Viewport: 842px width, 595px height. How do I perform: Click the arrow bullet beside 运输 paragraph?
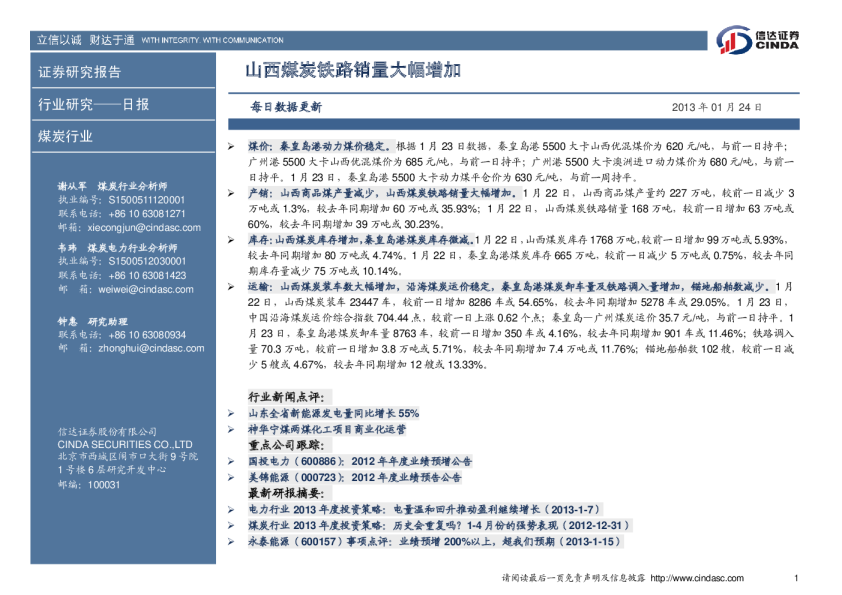[232, 286]
